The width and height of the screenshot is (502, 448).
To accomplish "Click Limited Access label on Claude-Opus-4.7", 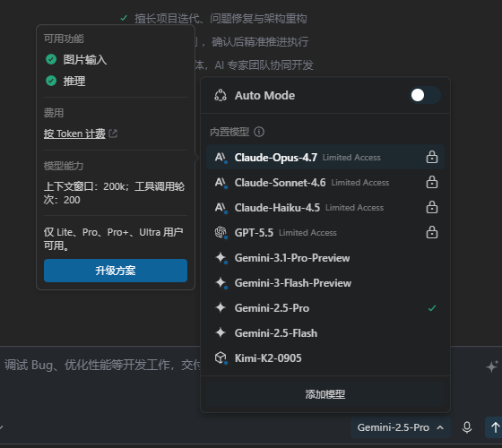I will click(351, 158).
